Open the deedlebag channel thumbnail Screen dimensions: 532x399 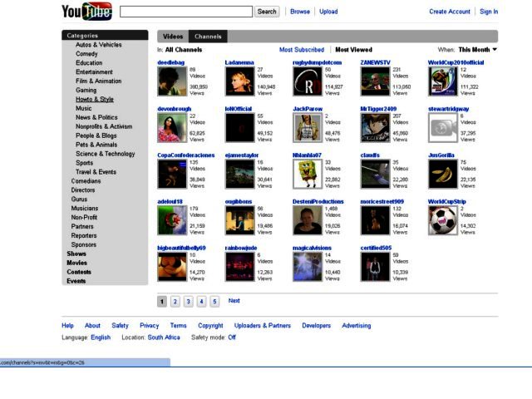pos(172,81)
